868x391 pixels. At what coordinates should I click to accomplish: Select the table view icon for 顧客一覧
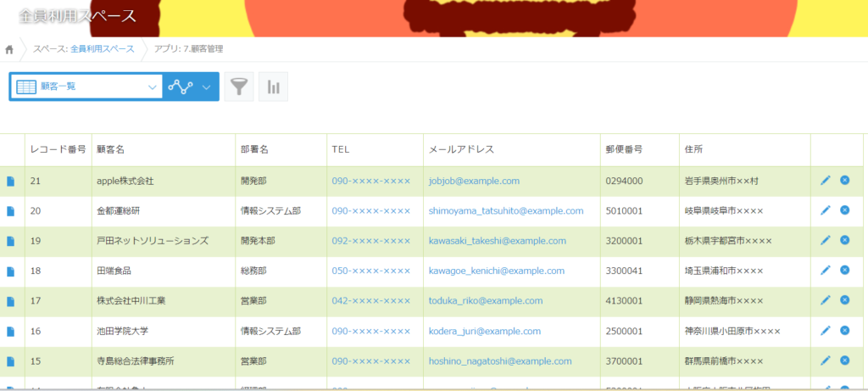26,87
